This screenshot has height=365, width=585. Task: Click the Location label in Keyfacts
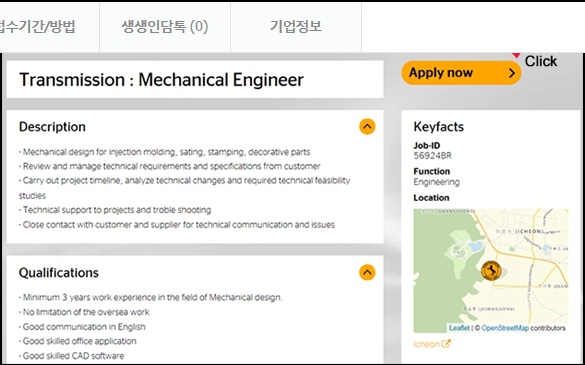pyautogui.click(x=431, y=198)
